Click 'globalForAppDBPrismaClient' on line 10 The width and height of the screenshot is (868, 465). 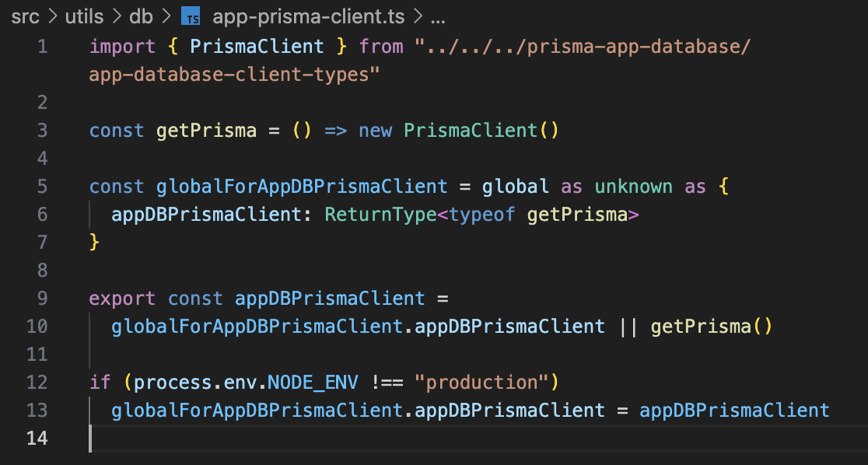(257, 327)
